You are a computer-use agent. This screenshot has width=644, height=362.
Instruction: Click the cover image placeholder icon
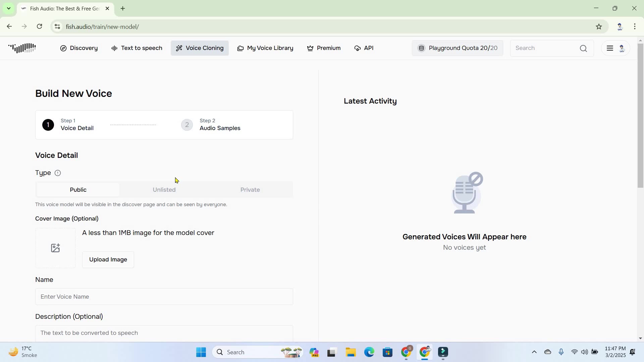(x=55, y=248)
